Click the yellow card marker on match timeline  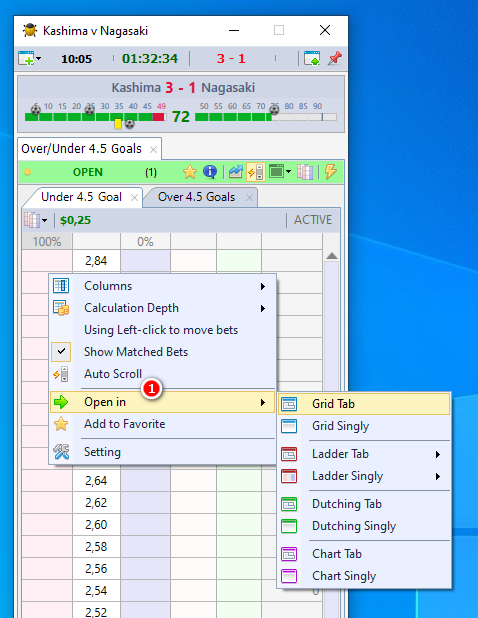coord(118,124)
